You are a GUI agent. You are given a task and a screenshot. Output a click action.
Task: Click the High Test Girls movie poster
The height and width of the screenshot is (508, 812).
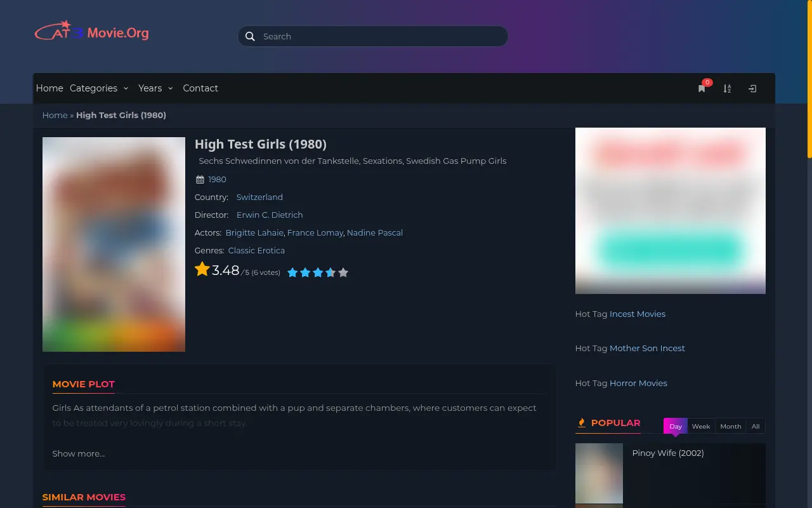pos(114,244)
